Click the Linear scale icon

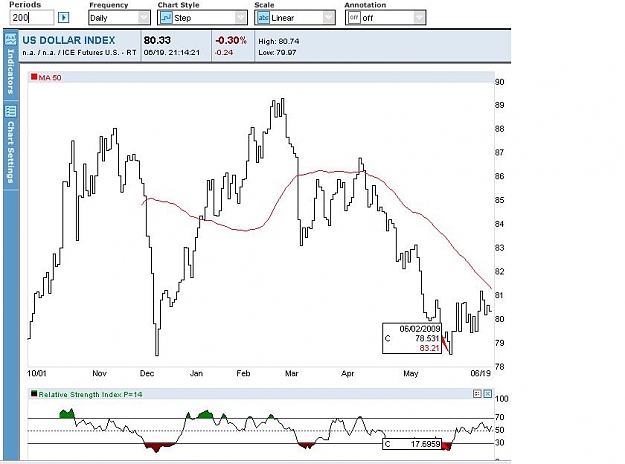pos(263,18)
